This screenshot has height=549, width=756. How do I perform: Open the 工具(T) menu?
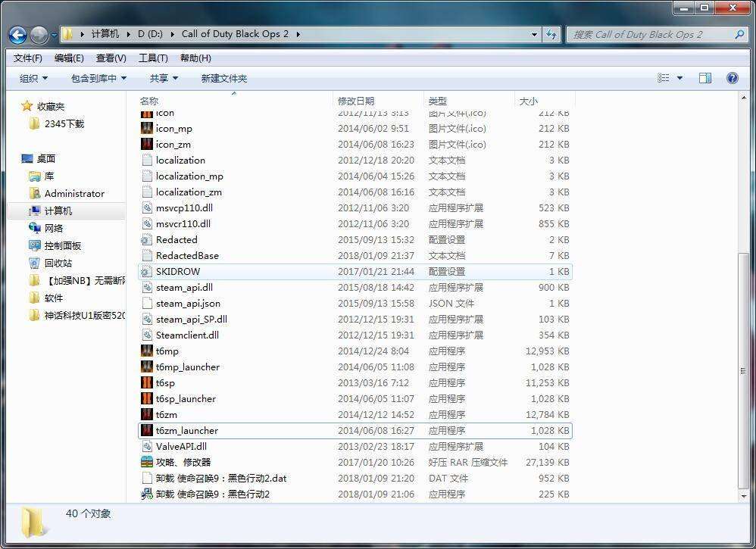153,58
